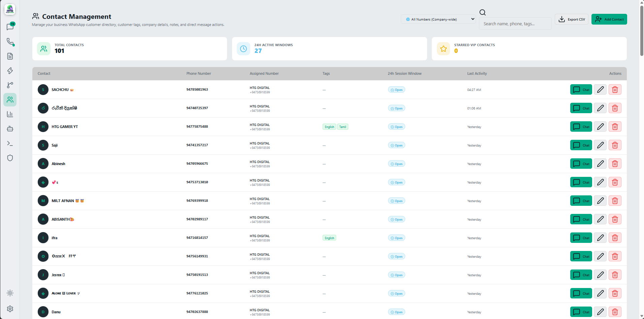644x319 pixels.
Task: Open the terminal console sidebar icon
Action: tap(10, 143)
